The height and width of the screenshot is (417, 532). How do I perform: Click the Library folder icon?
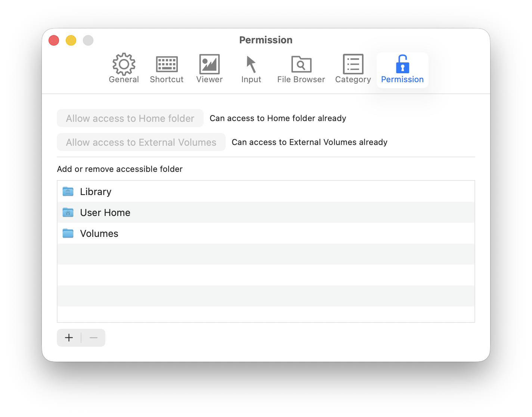point(68,192)
